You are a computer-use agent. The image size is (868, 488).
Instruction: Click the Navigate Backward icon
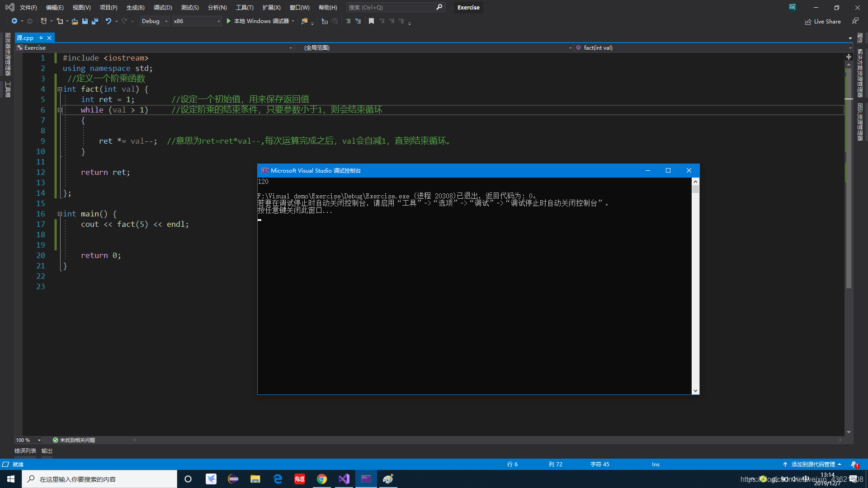pos(14,21)
